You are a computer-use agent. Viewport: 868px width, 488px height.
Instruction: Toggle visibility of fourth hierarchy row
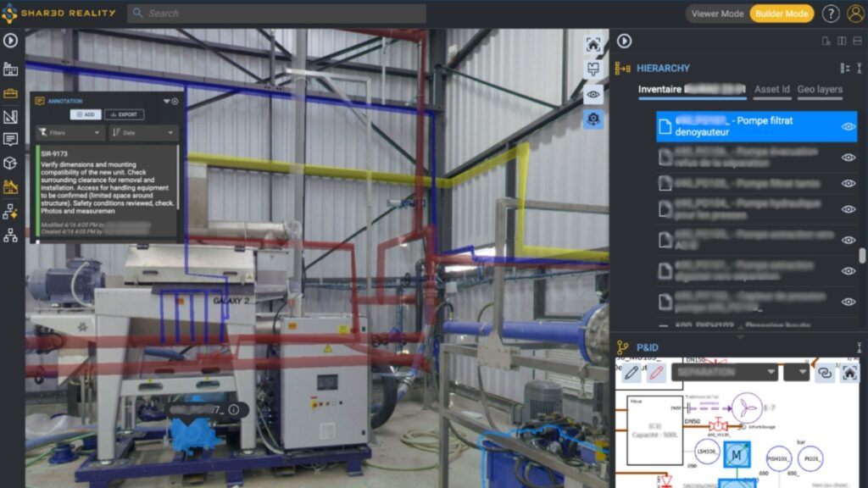(848, 209)
